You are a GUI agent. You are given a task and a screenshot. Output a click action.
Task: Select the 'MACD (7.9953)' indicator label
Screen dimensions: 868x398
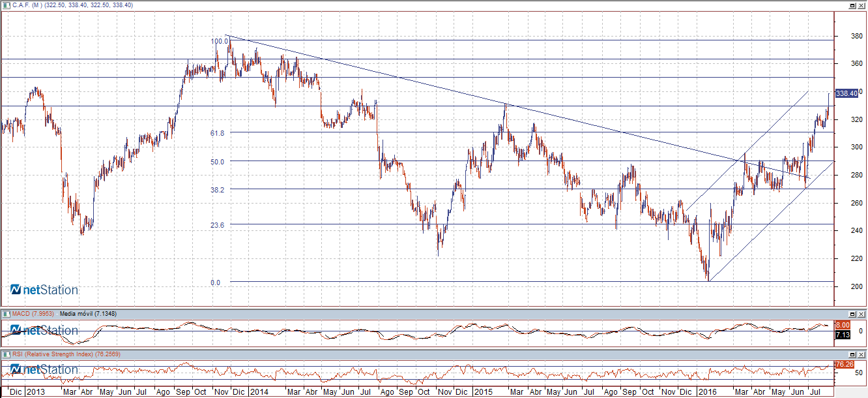click(34, 314)
